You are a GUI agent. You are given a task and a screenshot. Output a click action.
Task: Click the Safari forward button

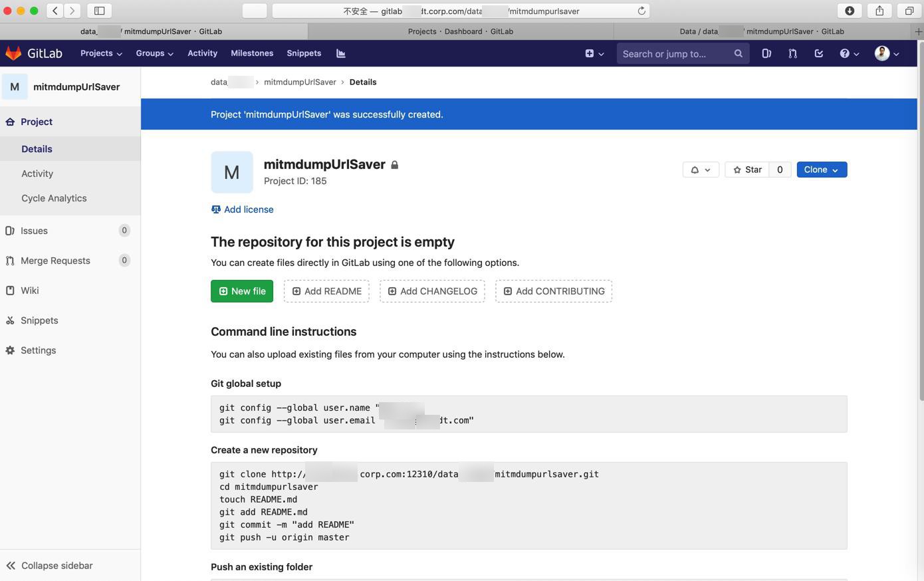(x=72, y=11)
